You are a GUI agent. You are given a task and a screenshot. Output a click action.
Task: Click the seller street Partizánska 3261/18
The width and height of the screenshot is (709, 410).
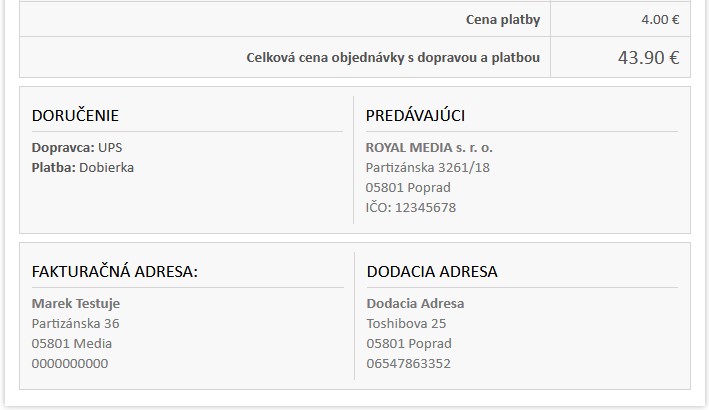point(428,167)
